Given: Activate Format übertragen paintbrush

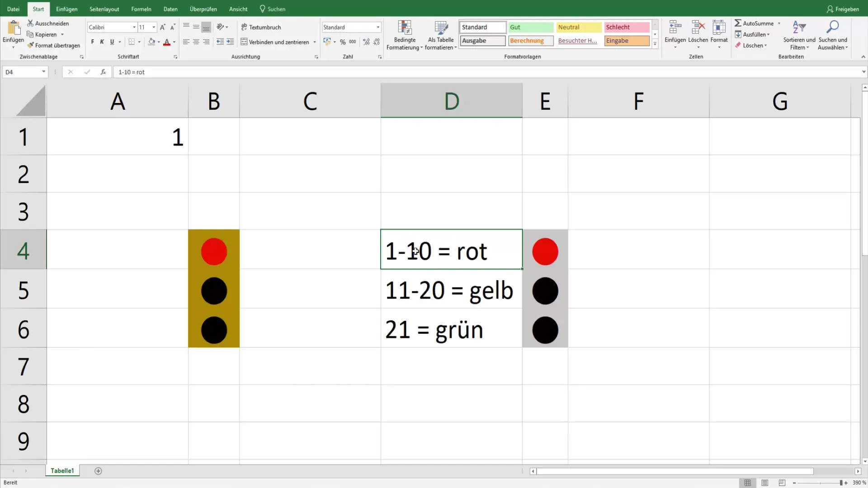Looking at the screenshot, I should tap(53, 45).
